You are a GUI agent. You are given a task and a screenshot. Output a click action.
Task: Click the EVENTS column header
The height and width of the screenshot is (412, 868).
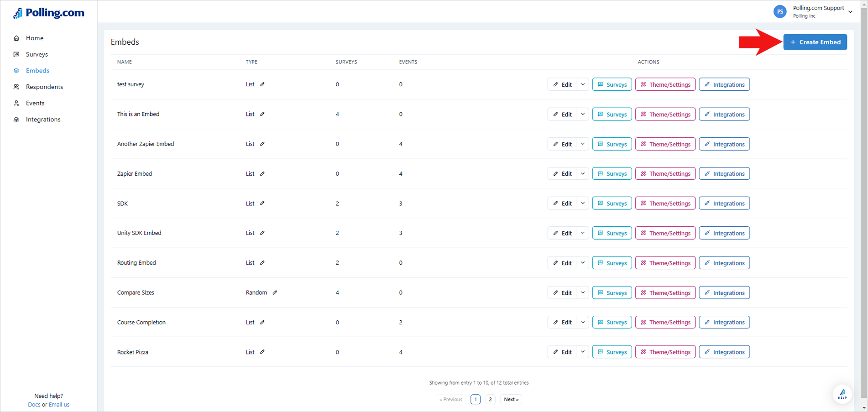click(x=408, y=62)
